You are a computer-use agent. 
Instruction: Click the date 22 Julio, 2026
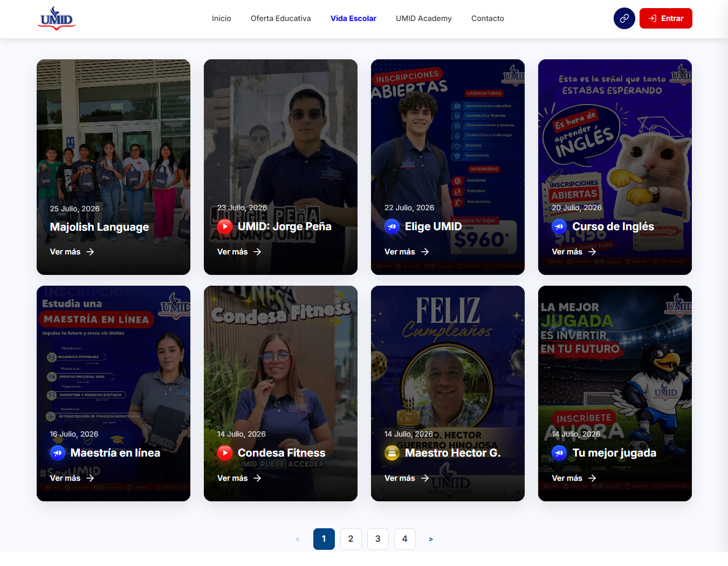409,208
